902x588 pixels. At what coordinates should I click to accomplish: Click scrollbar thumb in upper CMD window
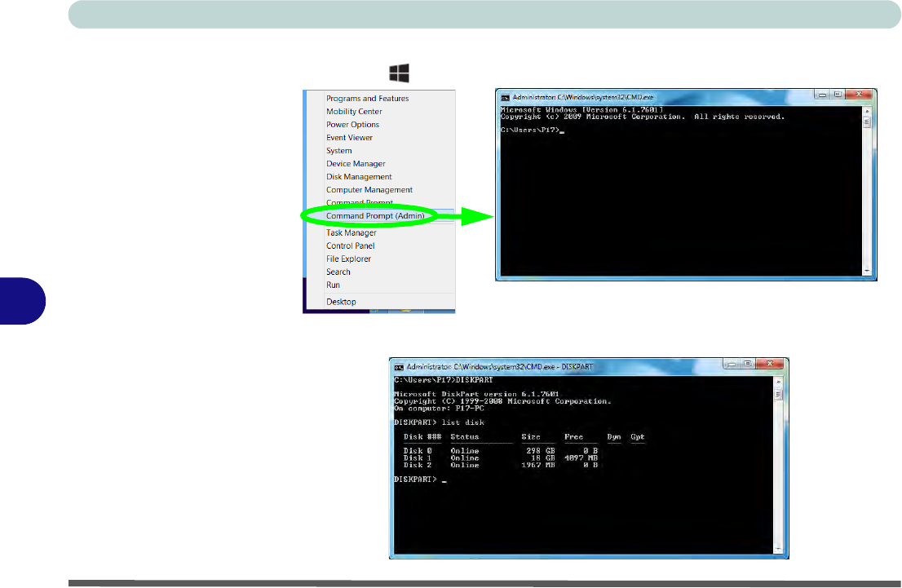867,122
